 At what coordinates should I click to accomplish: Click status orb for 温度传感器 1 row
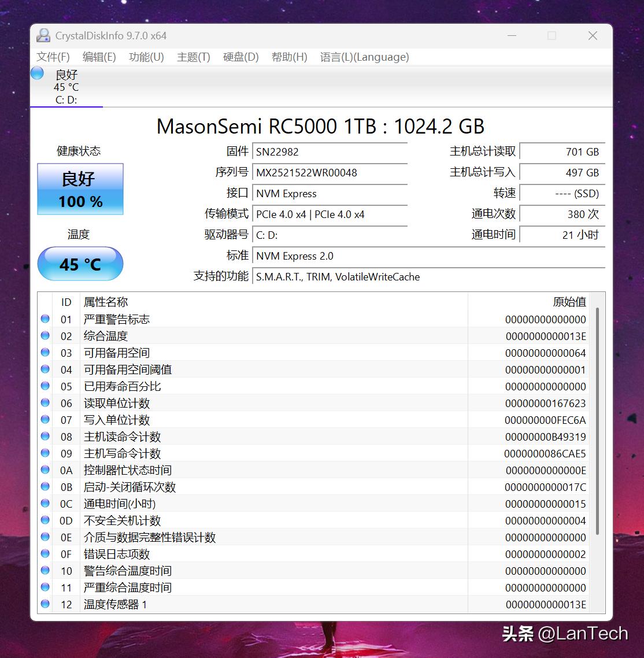45,604
